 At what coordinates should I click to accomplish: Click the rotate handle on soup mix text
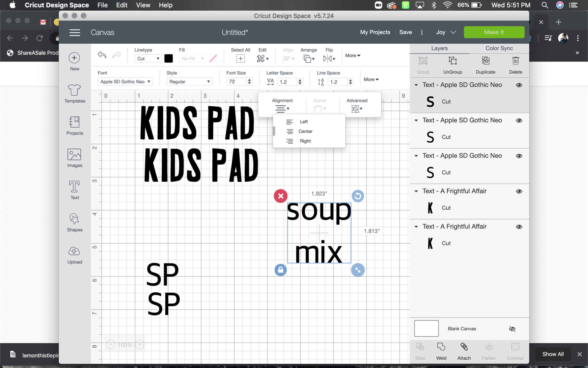(x=358, y=196)
